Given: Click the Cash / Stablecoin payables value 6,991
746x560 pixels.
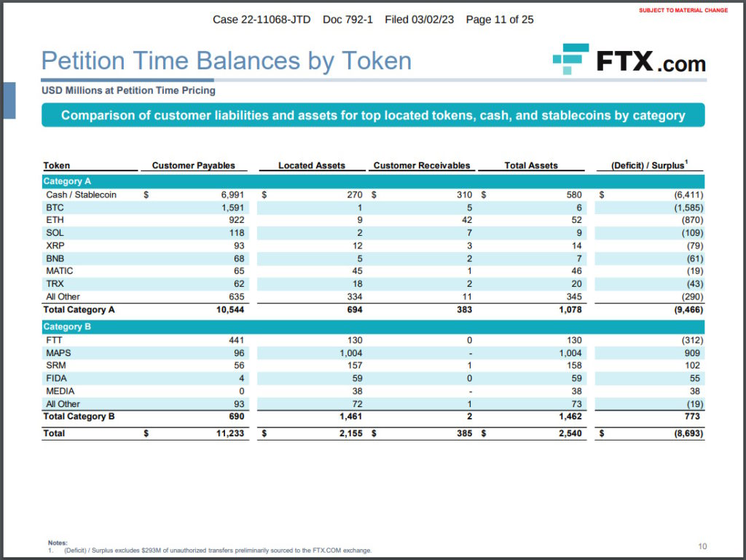Looking at the screenshot, I should point(232,195).
